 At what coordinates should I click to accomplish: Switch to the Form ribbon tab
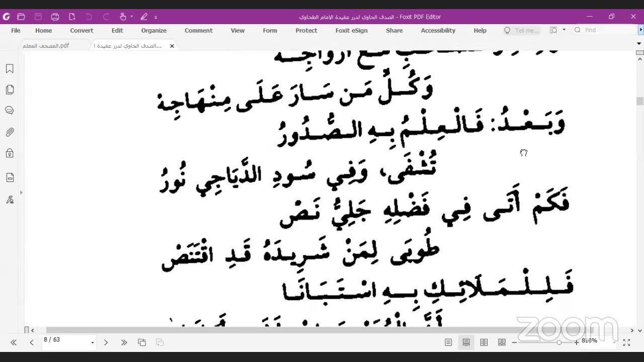point(270,30)
